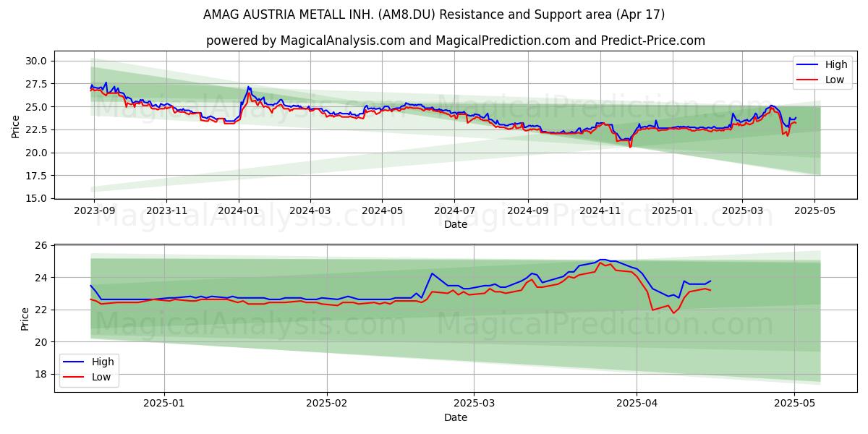
Task: Click the '2024-01' date tick on top chart
Action: tap(239, 210)
